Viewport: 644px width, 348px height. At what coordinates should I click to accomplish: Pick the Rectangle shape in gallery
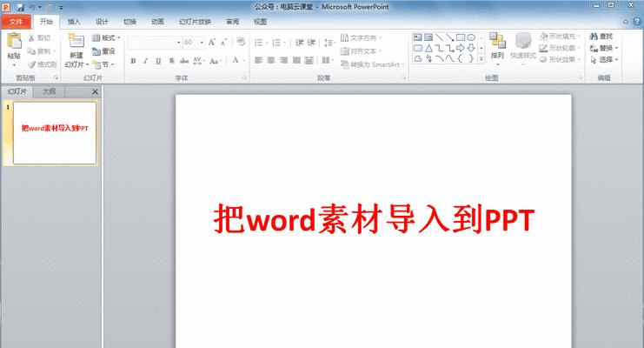click(461, 37)
